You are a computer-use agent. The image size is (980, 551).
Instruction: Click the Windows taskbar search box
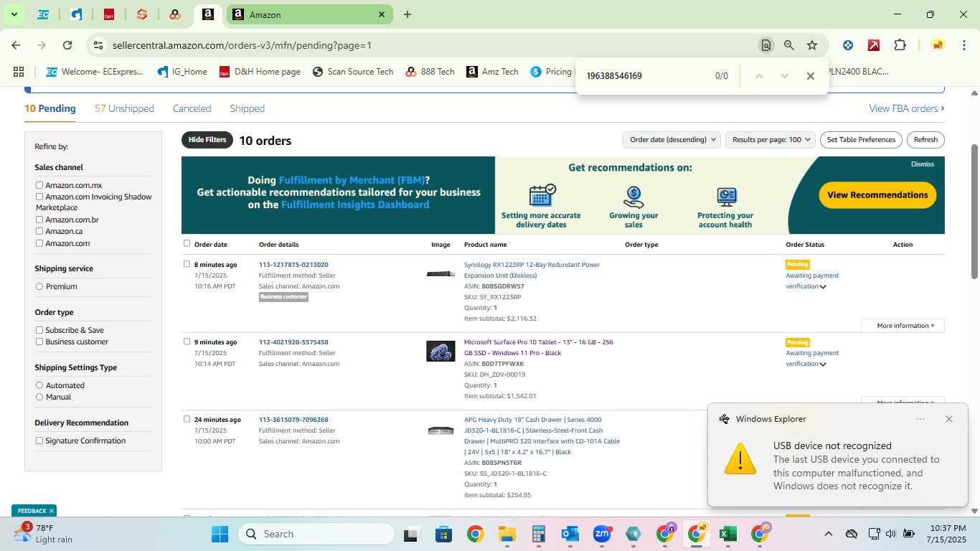tap(316, 534)
